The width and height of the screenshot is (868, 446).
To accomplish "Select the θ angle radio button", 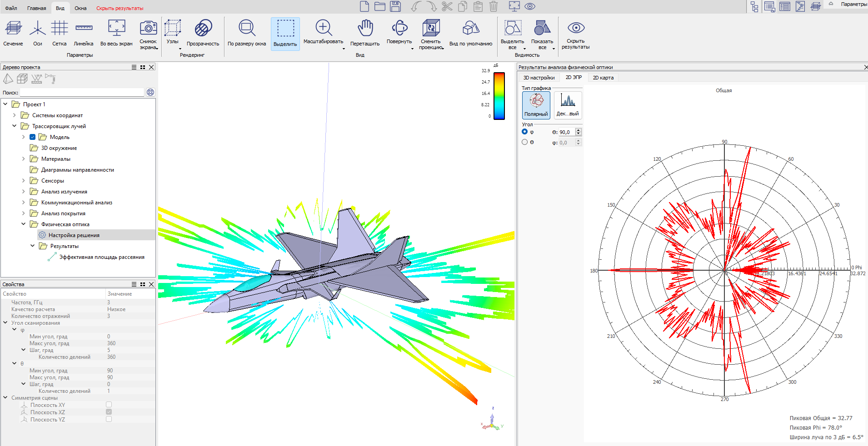I will pos(525,142).
